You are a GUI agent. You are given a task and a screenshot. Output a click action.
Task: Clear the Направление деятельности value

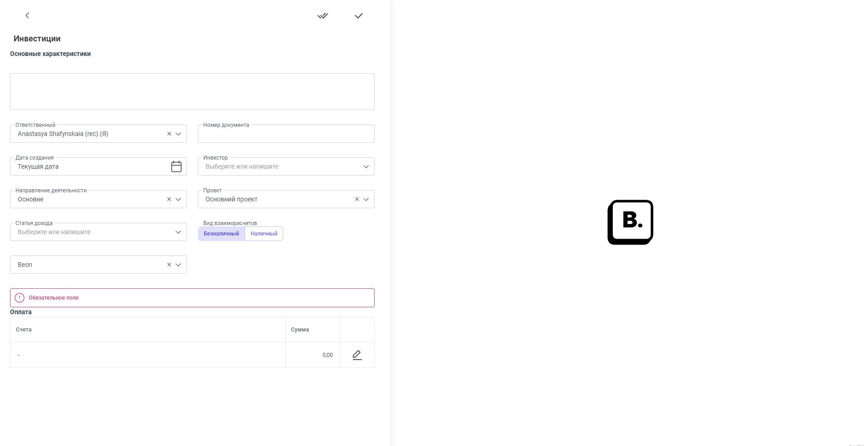click(x=169, y=199)
